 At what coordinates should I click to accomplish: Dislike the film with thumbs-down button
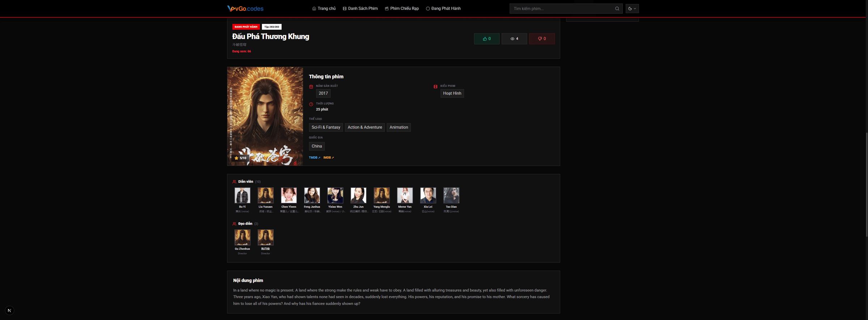pyautogui.click(x=542, y=39)
